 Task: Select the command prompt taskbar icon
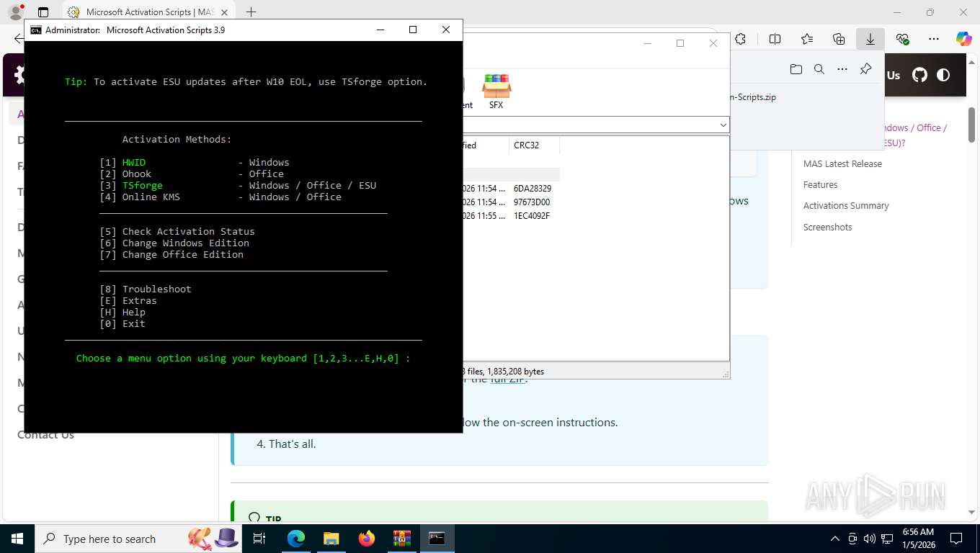pos(437,539)
